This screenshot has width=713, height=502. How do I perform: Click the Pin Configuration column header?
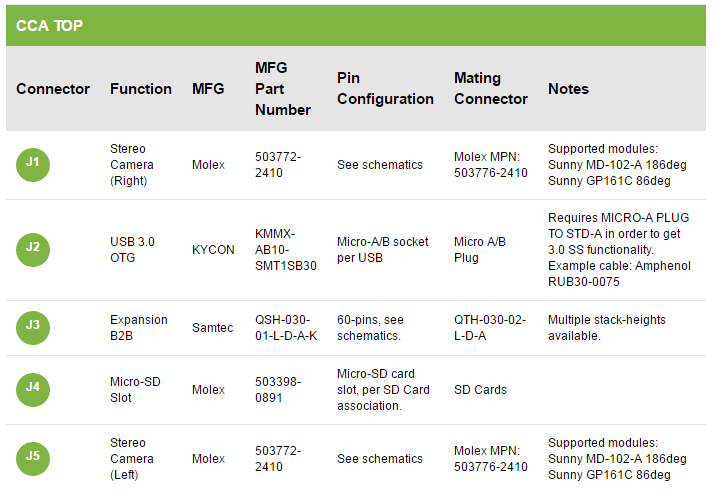tap(385, 89)
